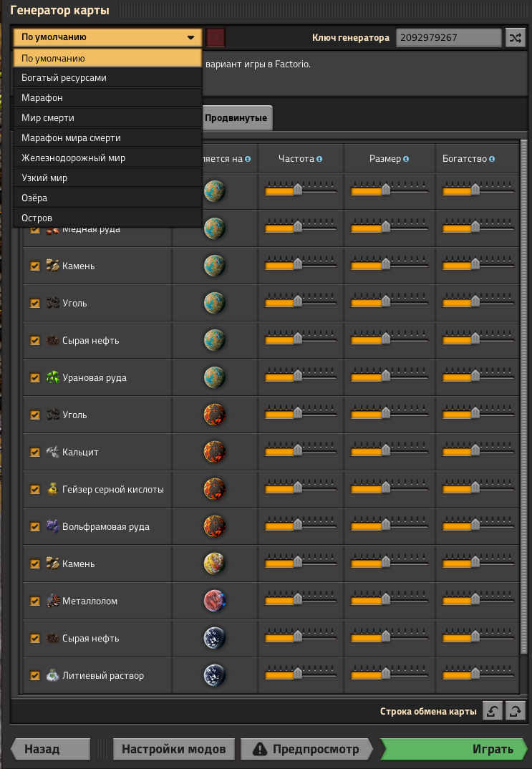Uncheck the Кальцит checkbox
The height and width of the screenshot is (769, 532).
[35, 453]
